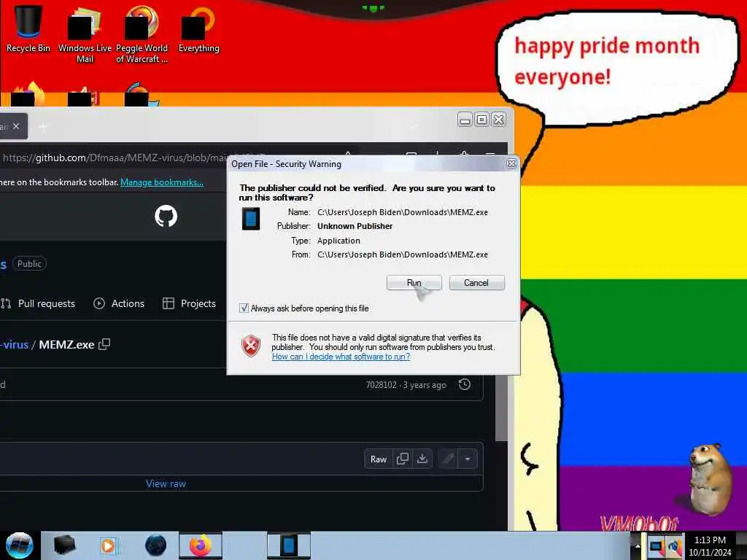Image resolution: width=747 pixels, height=560 pixels.
Task: Open the black folder taskbar icon
Action: 64,545
